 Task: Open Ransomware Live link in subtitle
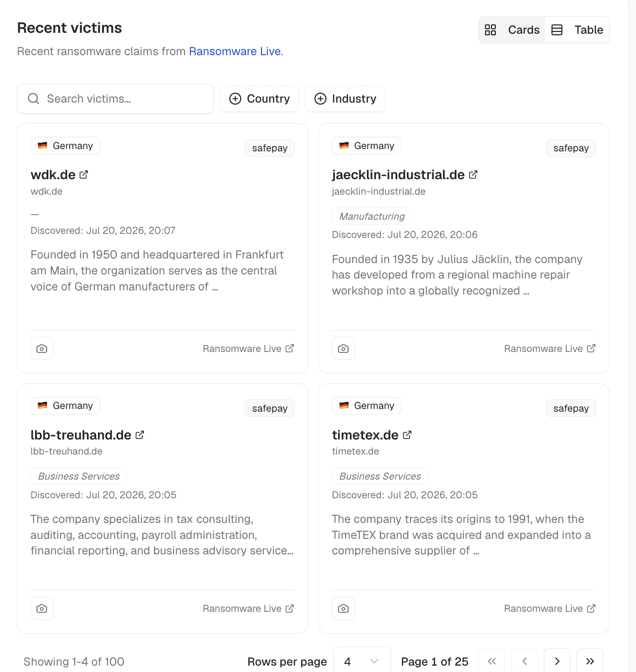pos(235,52)
